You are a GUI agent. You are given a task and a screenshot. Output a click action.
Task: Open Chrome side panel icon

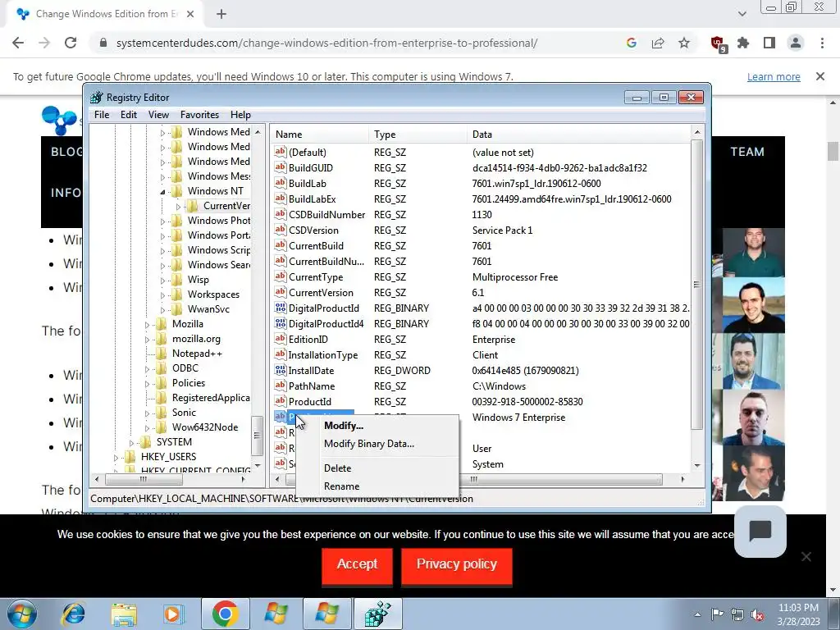(769, 43)
